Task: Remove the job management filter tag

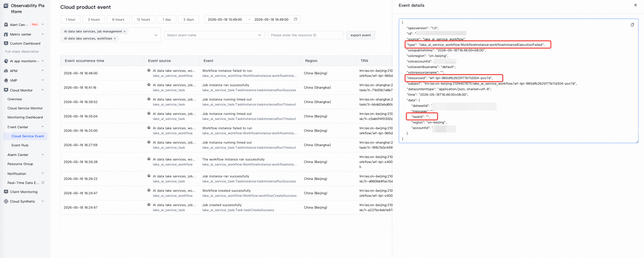Action: pos(124,31)
